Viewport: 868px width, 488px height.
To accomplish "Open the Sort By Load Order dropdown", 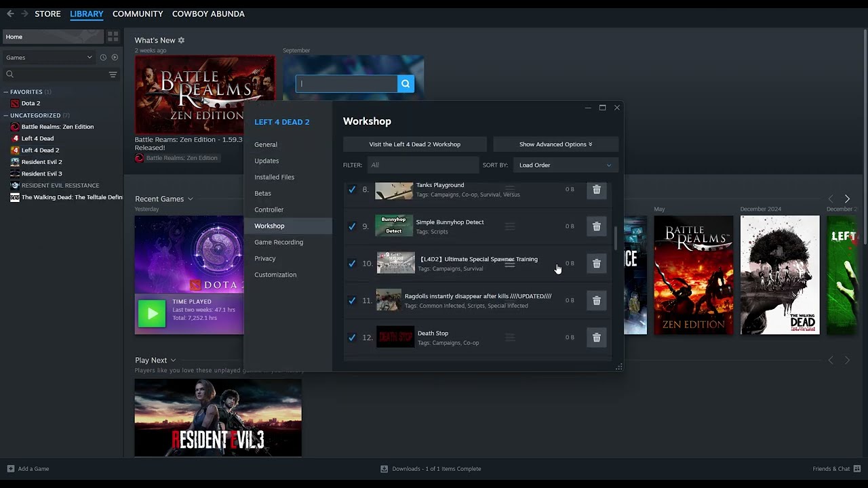I will pos(566,165).
